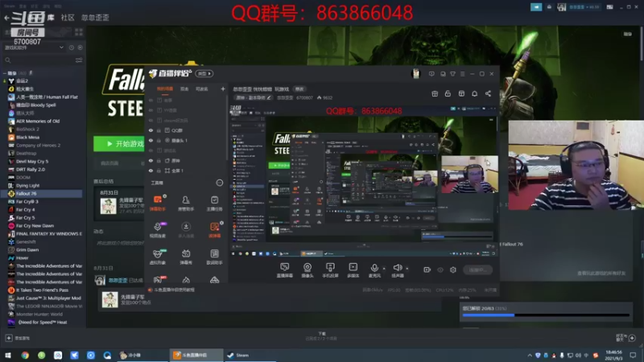This screenshot has height=362, width=644.
Task: Open the 弹幕秀 tool icon
Action: 186,257
